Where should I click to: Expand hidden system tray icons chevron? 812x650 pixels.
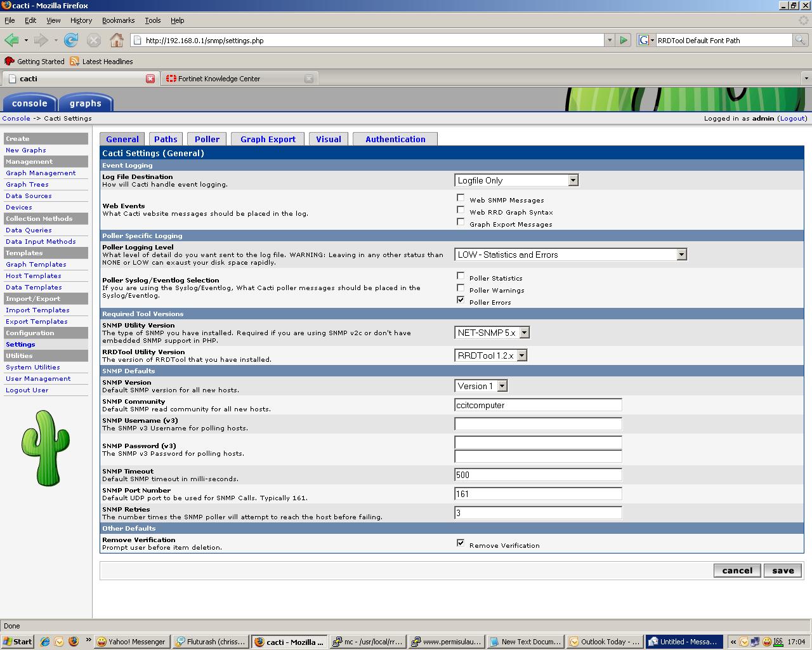tap(733, 642)
